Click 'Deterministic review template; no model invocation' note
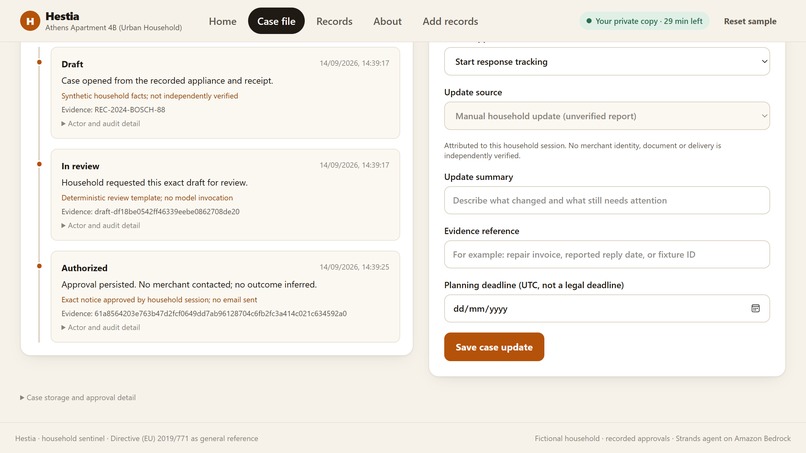 (x=147, y=197)
